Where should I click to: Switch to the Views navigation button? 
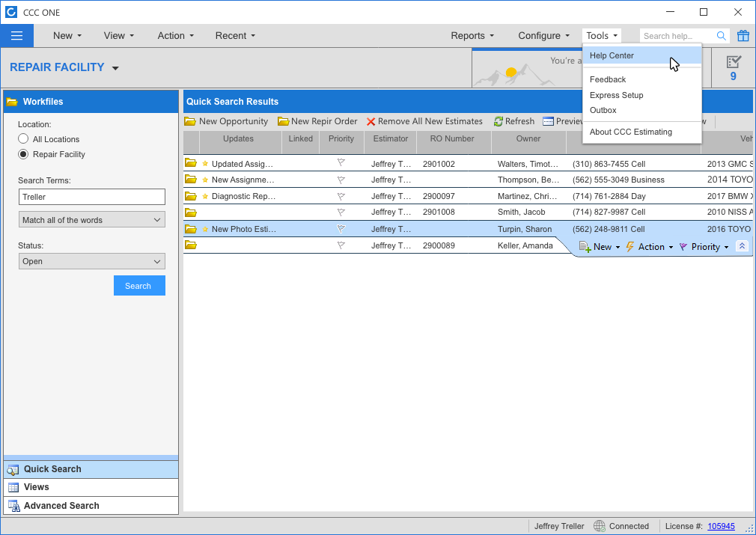click(x=91, y=487)
